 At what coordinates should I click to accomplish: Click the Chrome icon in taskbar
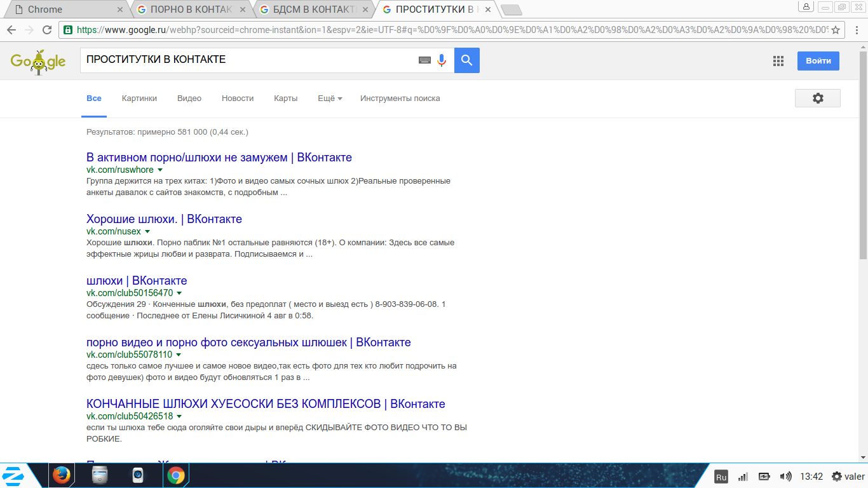[x=176, y=475]
